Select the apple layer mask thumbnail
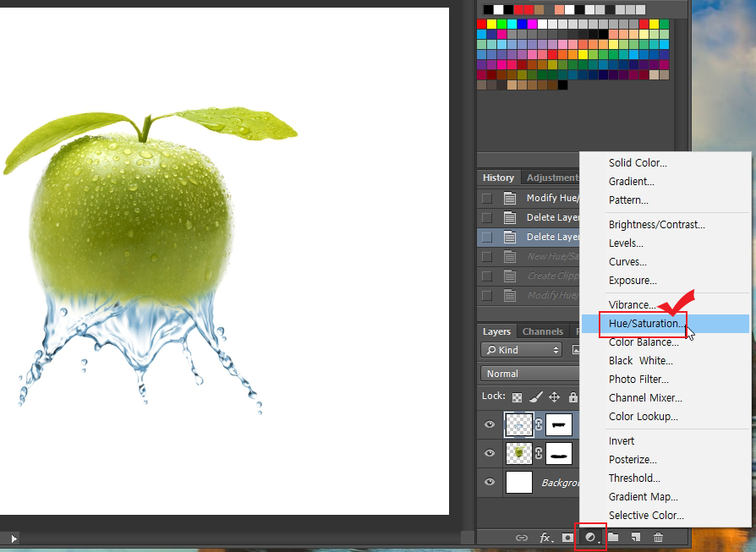This screenshot has width=756, height=552. tap(559, 453)
